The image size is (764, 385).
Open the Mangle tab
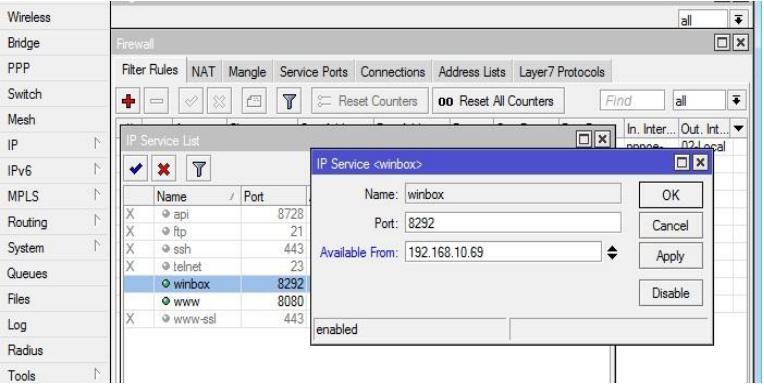click(x=247, y=72)
